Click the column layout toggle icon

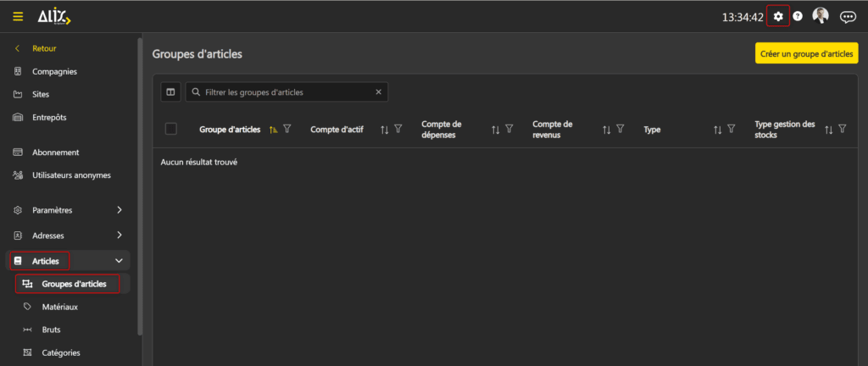click(x=170, y=91)
